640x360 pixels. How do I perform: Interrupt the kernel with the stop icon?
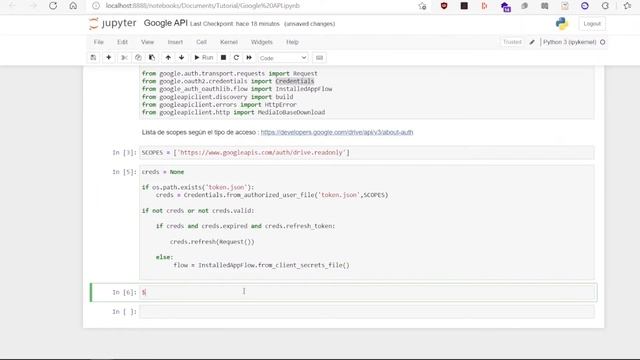pyautogui.click(x=223, y=58)
